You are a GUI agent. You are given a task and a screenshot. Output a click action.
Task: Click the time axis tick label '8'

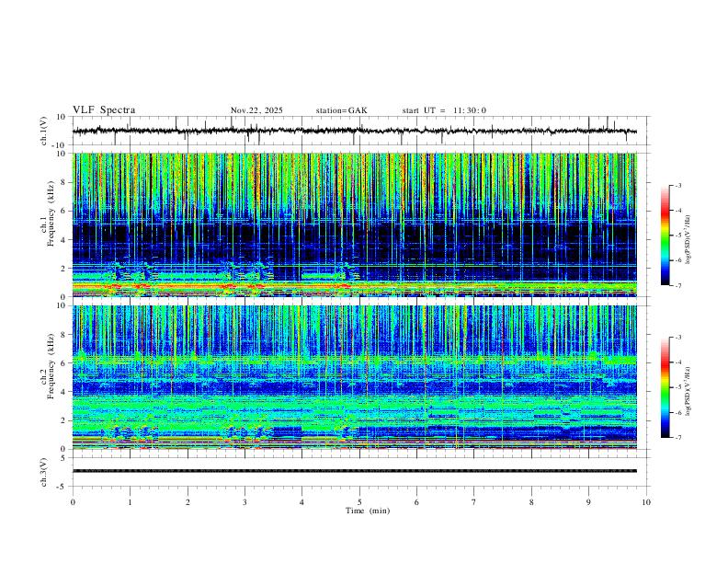pyautogui.click(x=531, y=502)
